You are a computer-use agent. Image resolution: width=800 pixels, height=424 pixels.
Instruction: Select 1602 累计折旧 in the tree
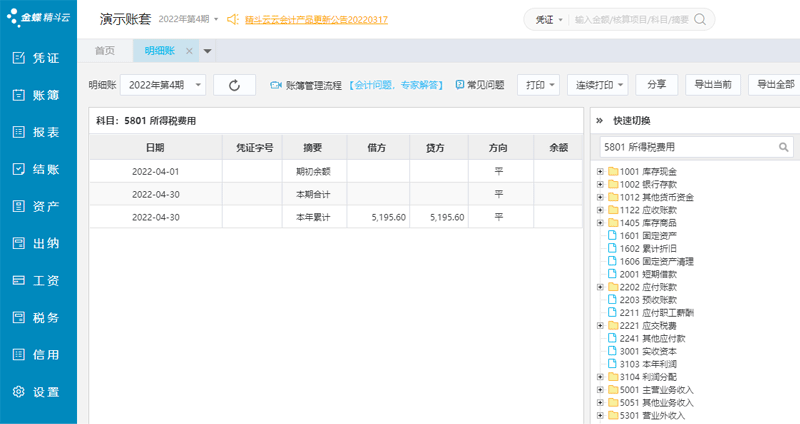coord(648,248)
